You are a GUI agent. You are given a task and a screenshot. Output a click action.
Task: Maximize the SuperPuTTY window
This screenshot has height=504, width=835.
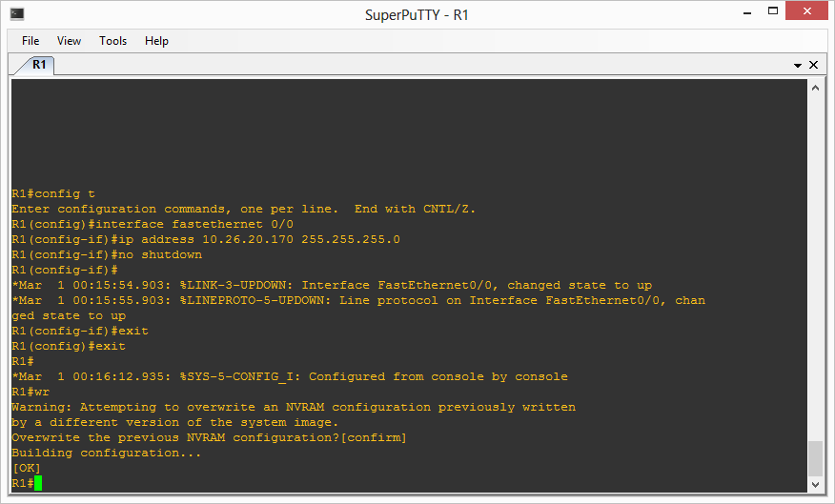pyautogui.click(x=773, y=11)
